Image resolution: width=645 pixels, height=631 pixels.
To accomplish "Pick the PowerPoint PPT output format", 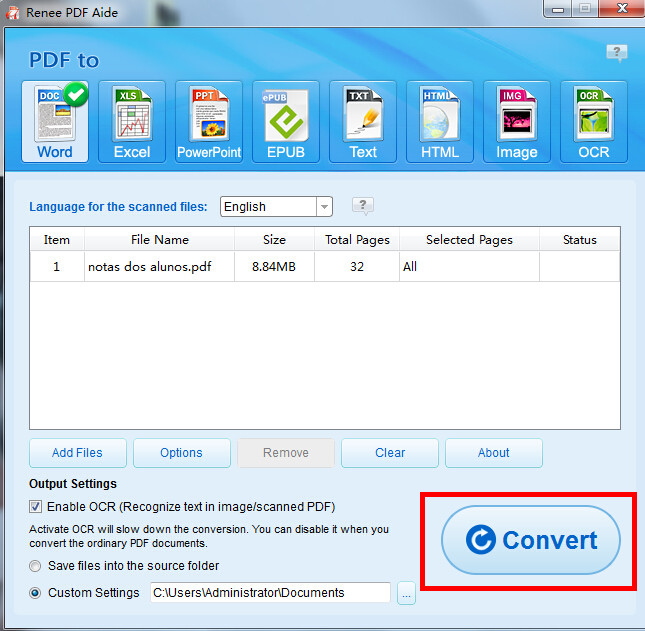I will pyautogui.click(x=209, y=122).
